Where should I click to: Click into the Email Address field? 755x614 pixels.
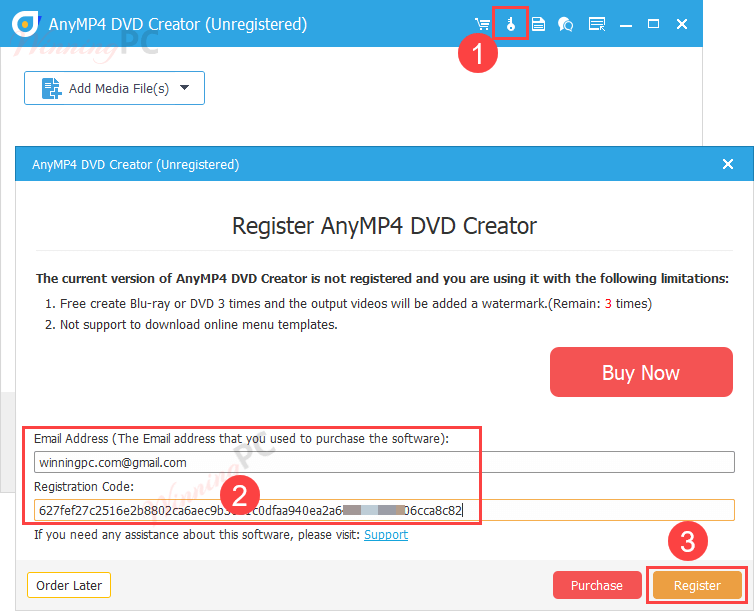click(384, 462)
